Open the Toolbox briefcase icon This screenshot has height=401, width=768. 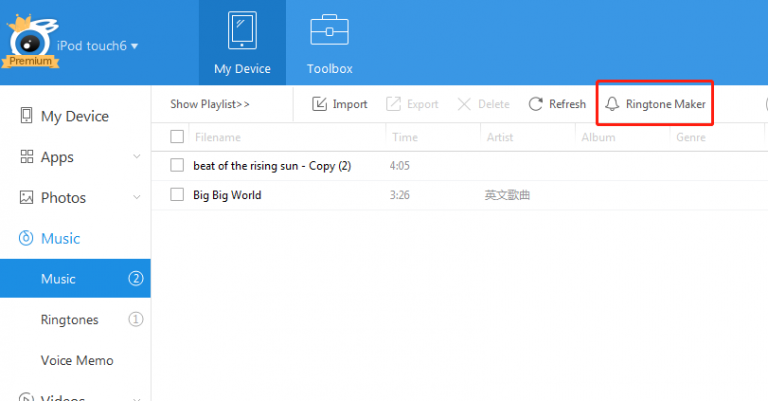[329, 32]
